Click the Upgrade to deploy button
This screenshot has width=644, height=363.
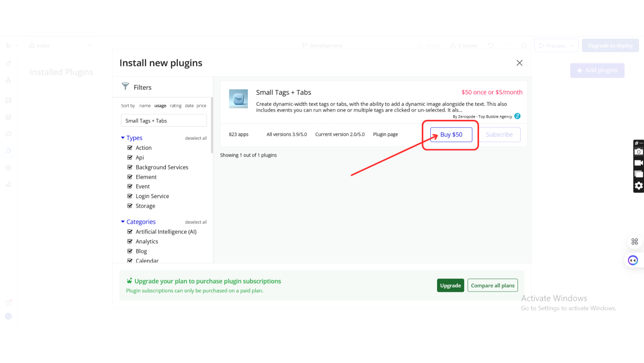click(x=611, y=46)
